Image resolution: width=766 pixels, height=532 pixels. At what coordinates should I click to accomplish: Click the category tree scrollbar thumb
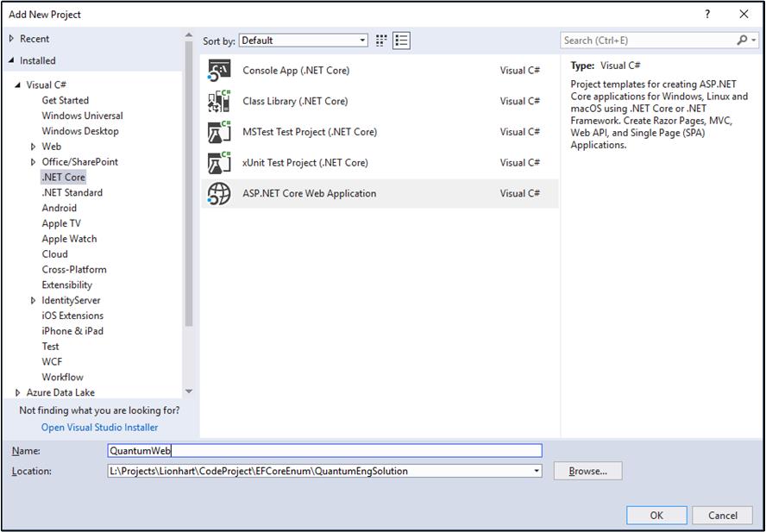click(x=189, y=185)
